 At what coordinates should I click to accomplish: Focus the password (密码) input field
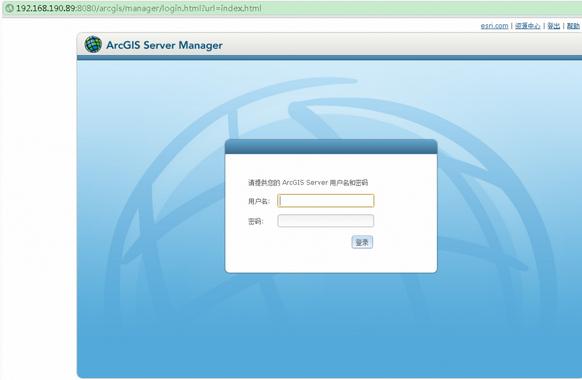point(326,221)
